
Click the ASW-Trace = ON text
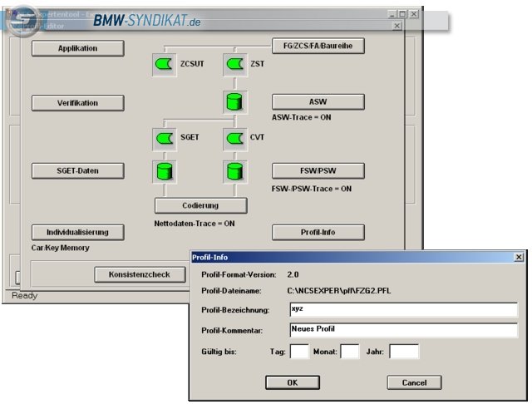coord(301,117)
